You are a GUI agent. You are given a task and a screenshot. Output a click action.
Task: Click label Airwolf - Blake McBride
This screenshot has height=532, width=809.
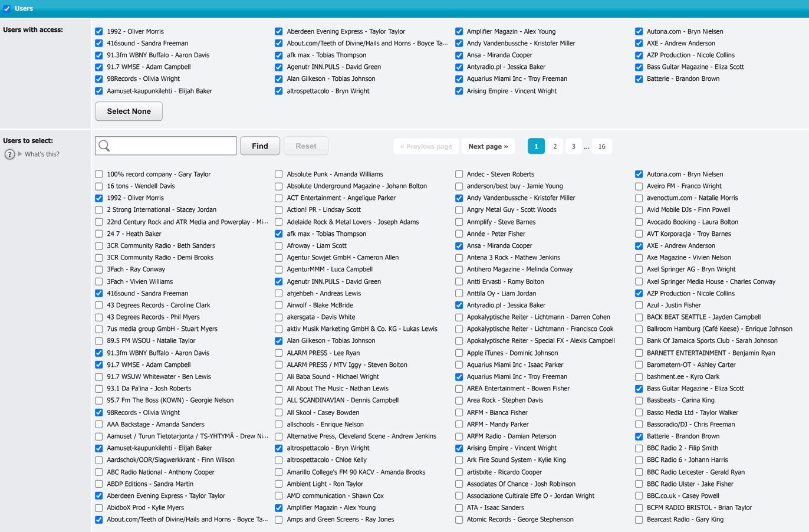[x=320, y=306]
